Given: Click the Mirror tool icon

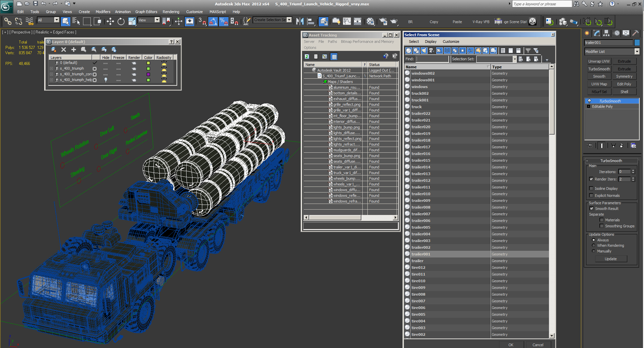Looking at the screenshot, I should coord(300,21).
